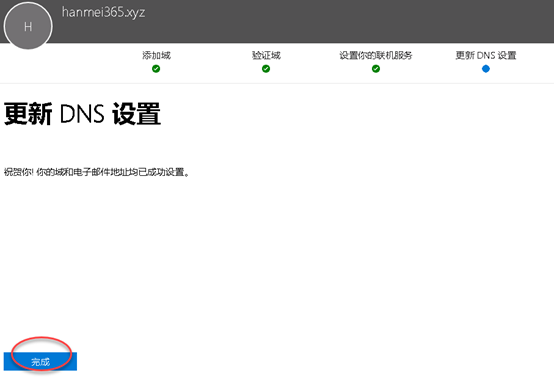Screen dimensions: 554x381
Task: Select the 添加域 step label
Action: (x=157, y=55)
